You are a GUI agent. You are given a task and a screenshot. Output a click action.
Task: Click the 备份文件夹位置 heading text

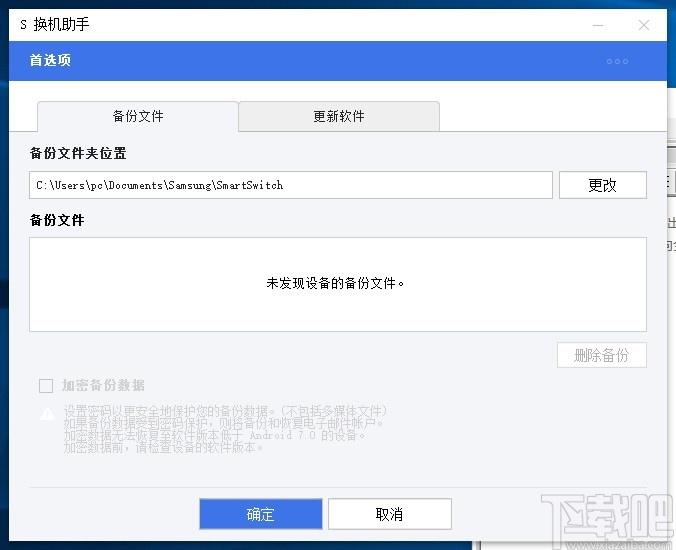(78, 153)
